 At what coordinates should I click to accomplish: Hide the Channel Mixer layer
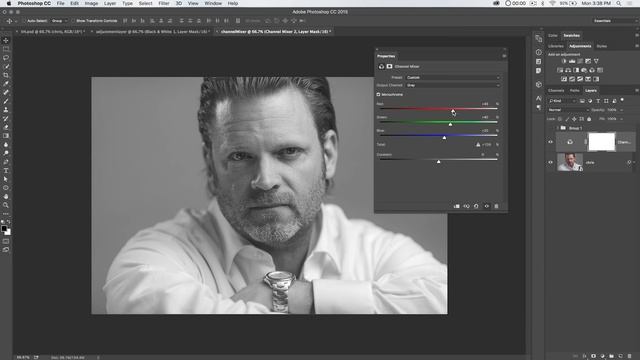click(550, 142)
